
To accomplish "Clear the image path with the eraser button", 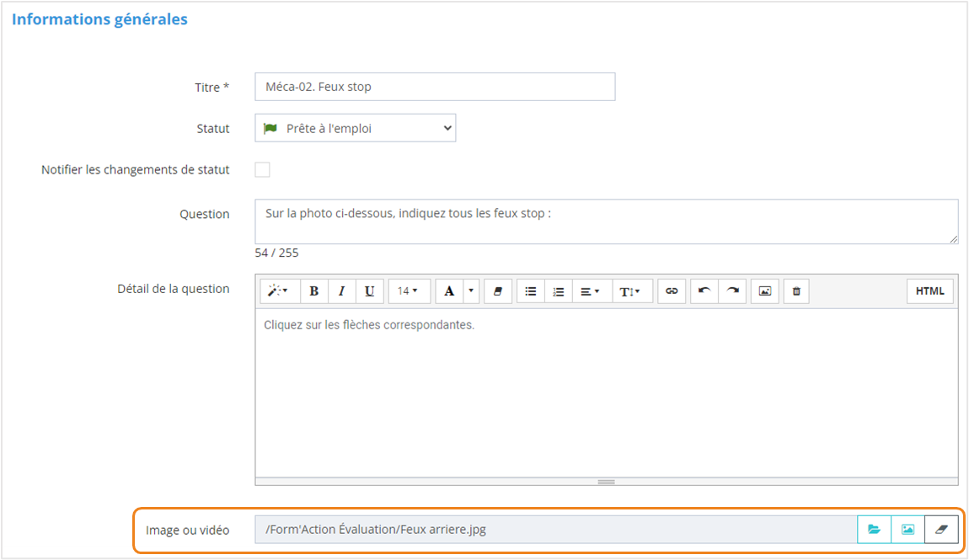I will click(941, 530).
